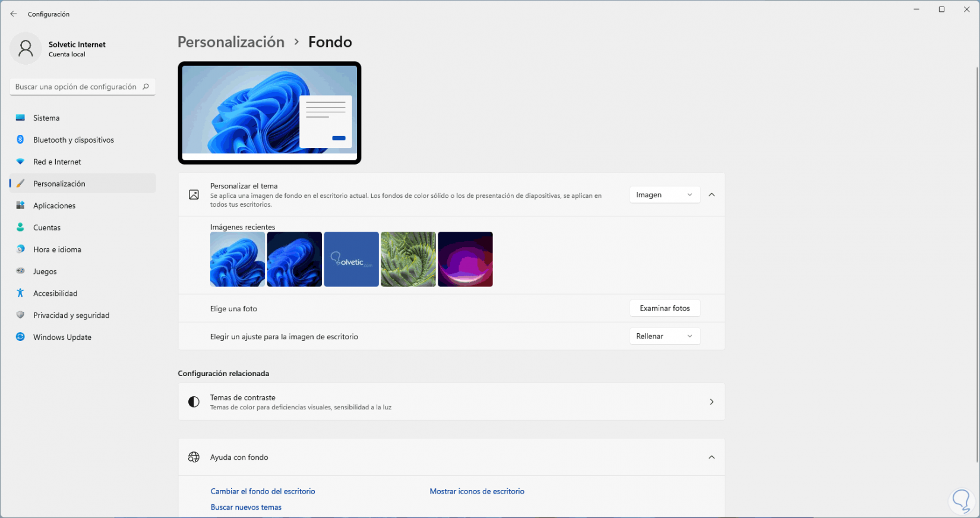Click the back arrow in Configuración
Image resolution: width=980 pixels, height=518 pixels.
click(13, 14)
